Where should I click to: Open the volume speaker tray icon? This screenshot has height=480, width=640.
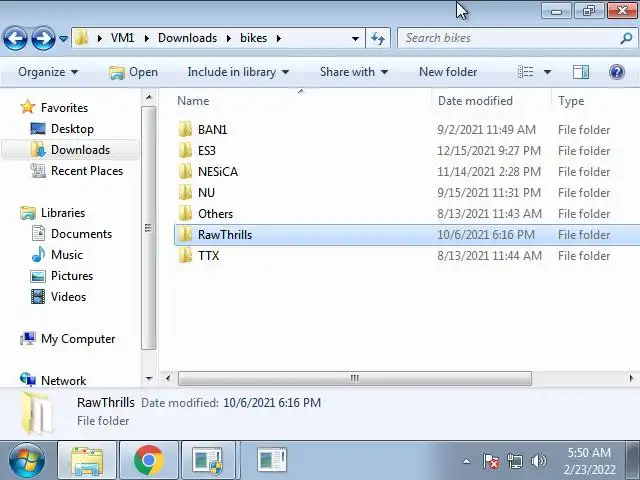[538, 461]
